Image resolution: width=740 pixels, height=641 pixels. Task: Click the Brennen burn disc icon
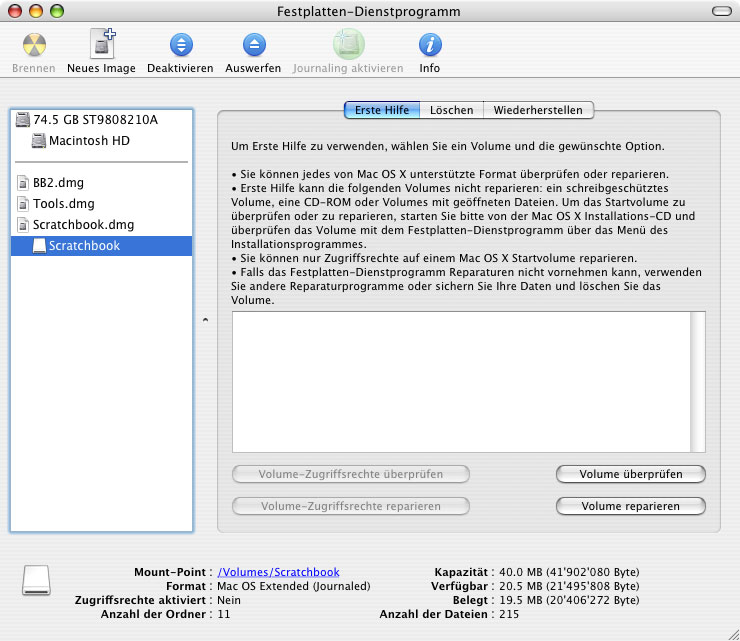(34, 45)
